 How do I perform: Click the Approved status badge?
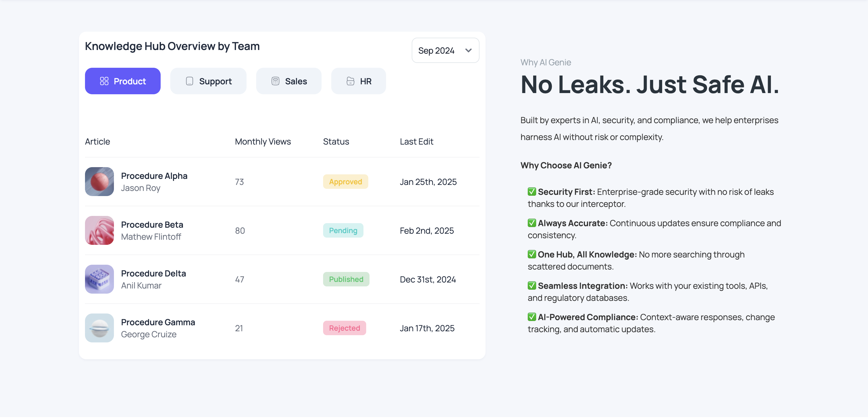[x=345, y=182]
